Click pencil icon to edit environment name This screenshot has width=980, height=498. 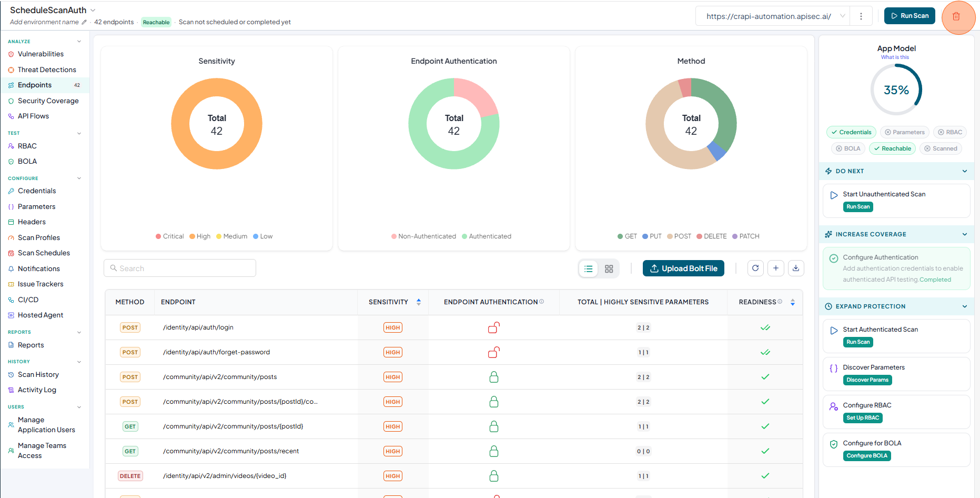(x=84, y=22)
